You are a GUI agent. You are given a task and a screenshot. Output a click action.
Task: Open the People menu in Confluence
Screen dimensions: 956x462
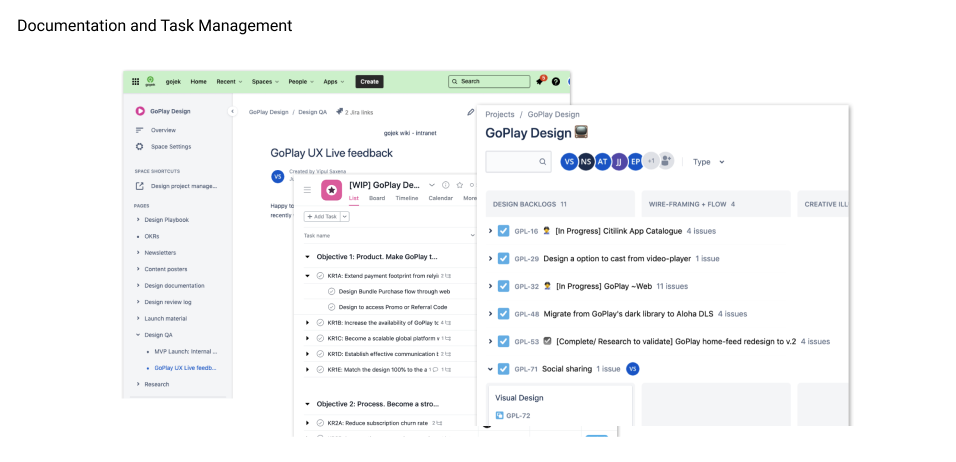coord(301,81)
